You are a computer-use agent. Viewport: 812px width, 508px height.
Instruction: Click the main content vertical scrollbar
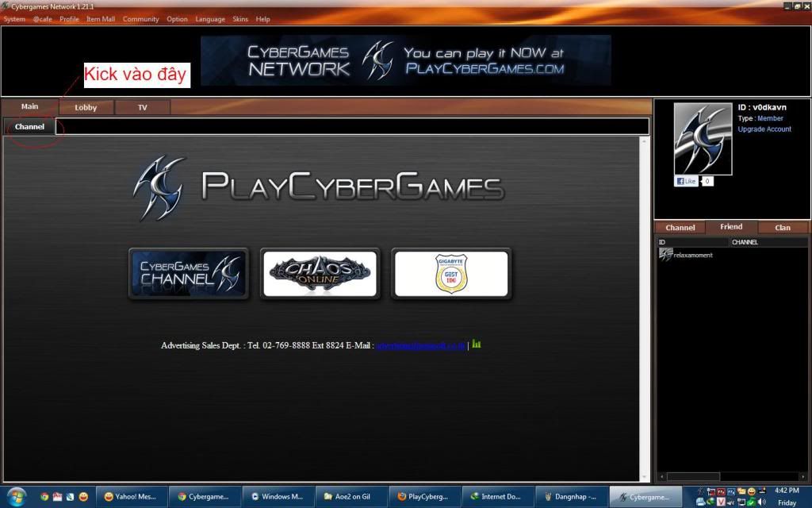click(x=645, y=310)
